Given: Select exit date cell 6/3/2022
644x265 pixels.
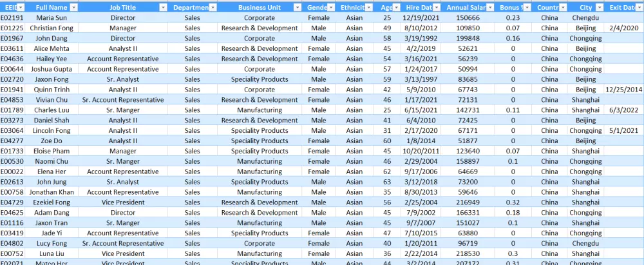Looking at the screenshot, I should [x=624, y=110].
